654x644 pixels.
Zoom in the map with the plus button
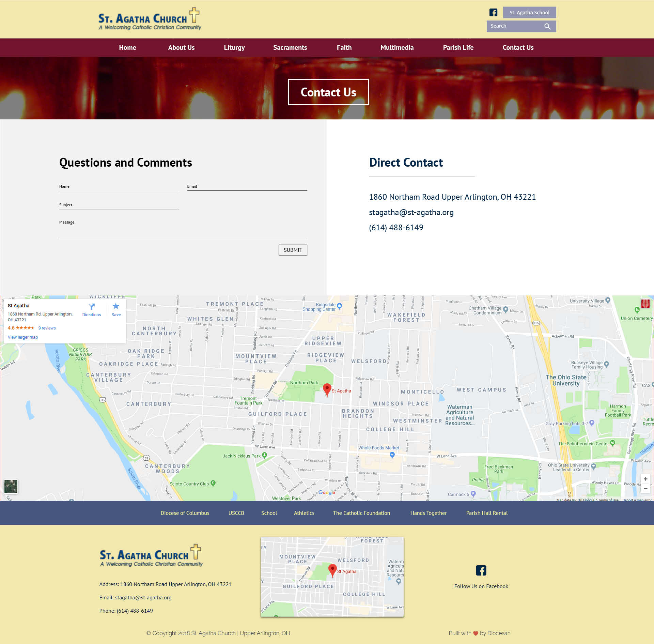[645, 479]
